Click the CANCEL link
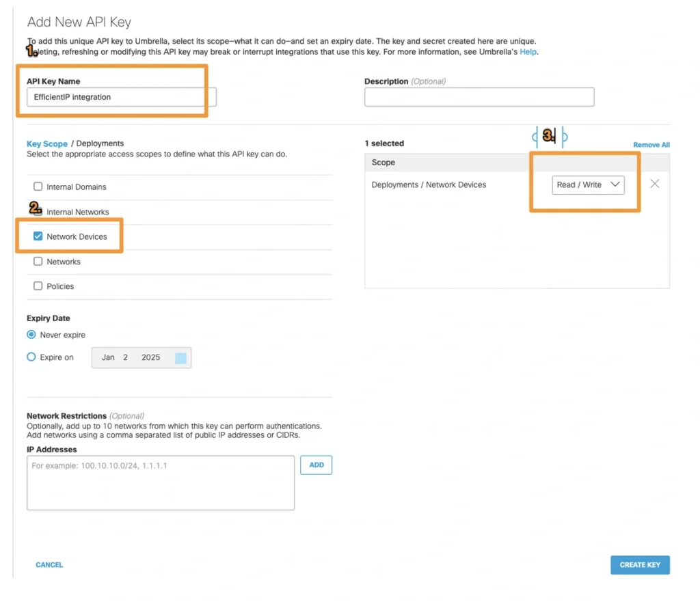Image resolution: width=700 pixels, height=606 pixels. 49,565
